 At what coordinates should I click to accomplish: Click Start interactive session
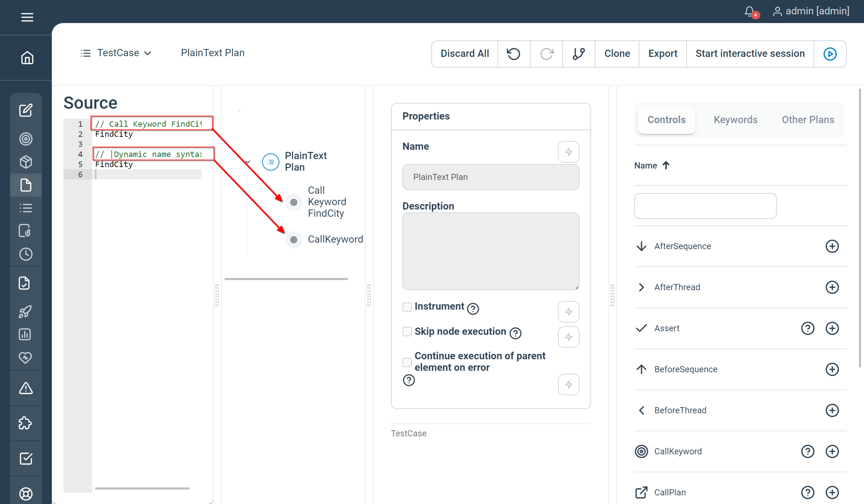750,53
